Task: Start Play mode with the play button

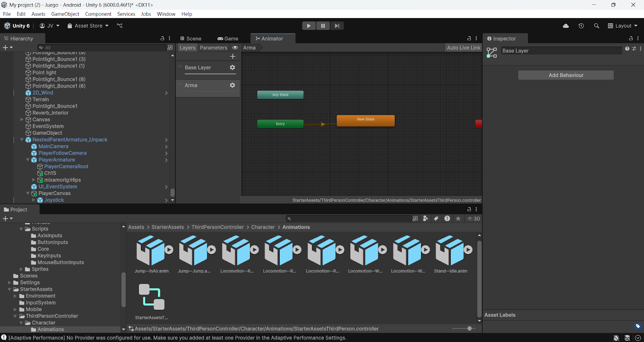Action: tap(309, 26)
